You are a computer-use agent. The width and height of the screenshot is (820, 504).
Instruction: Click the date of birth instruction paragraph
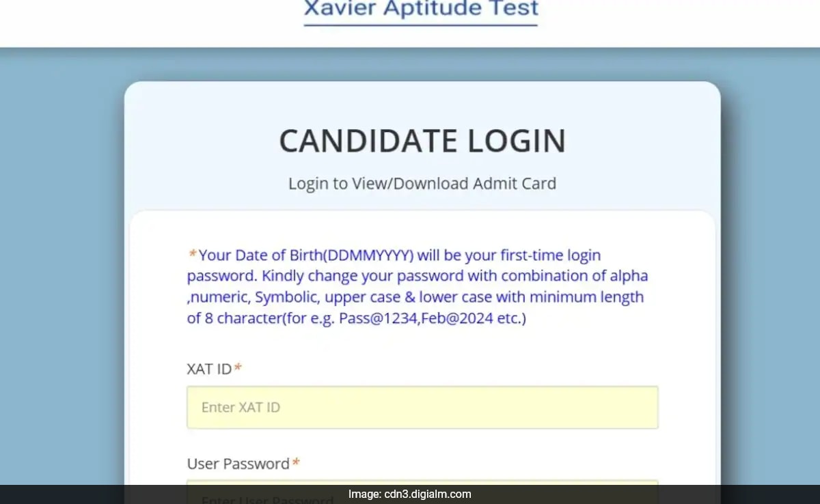[417, 285]
